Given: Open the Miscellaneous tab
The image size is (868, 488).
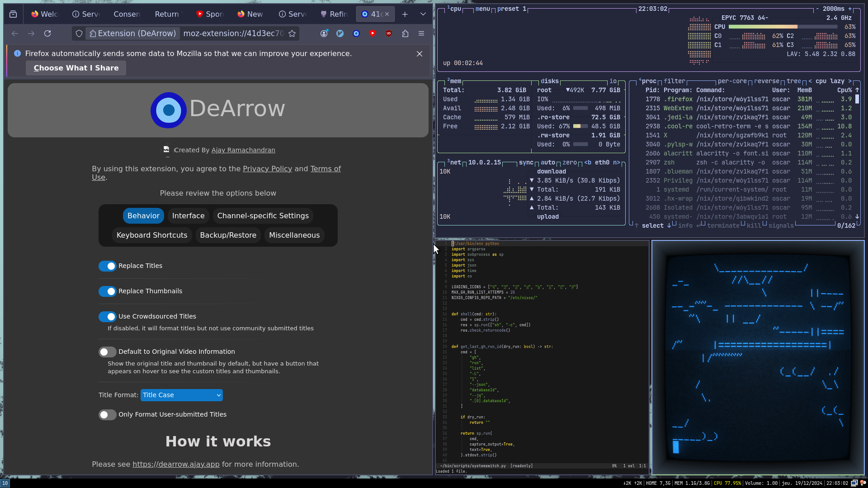Looking at the screenshot, I should (x=294, y=235).
